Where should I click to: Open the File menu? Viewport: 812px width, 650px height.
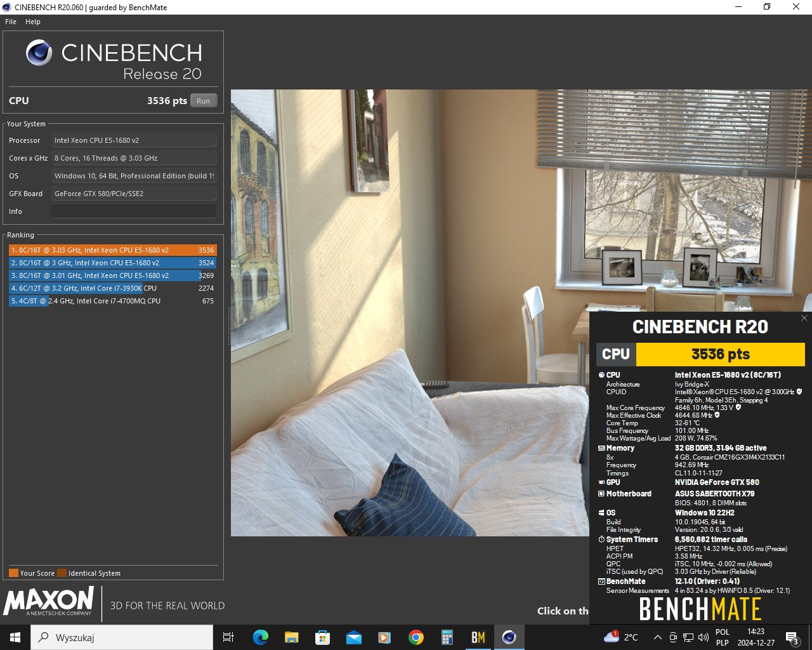[11, 22]
